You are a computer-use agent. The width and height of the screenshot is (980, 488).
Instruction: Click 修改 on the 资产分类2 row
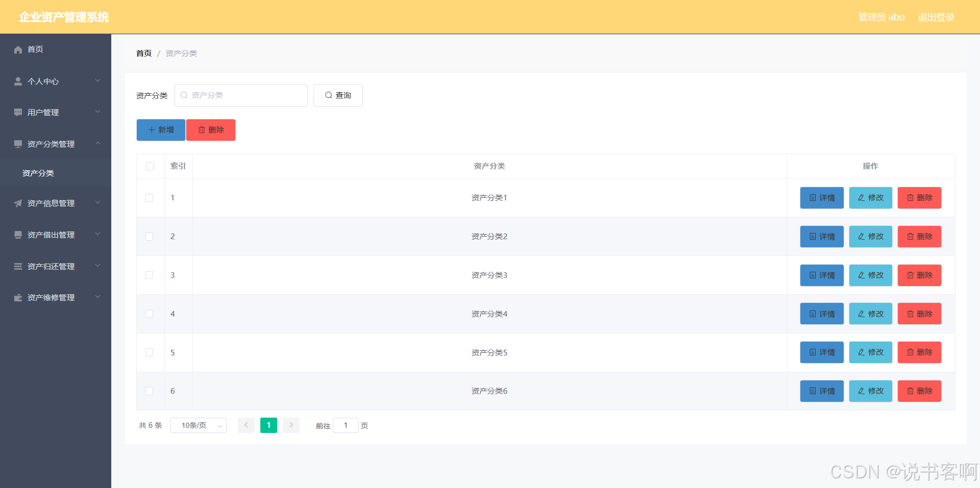(x=870, y=236)
